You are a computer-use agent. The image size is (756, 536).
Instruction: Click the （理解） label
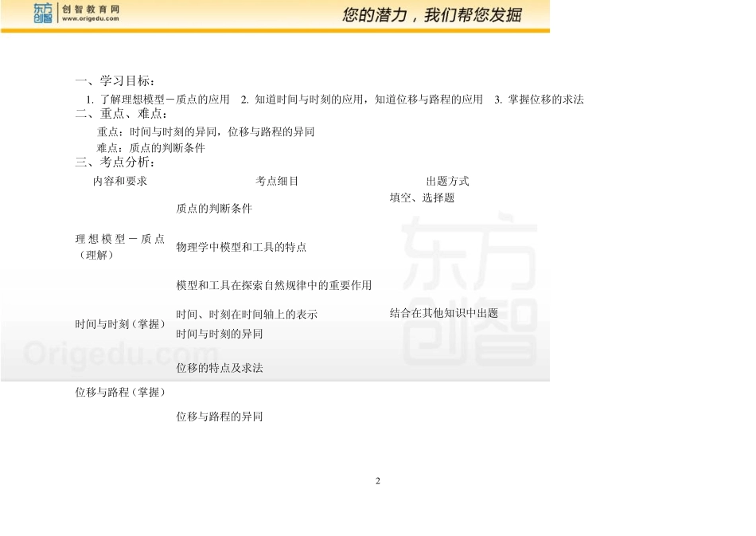point(96,255)
